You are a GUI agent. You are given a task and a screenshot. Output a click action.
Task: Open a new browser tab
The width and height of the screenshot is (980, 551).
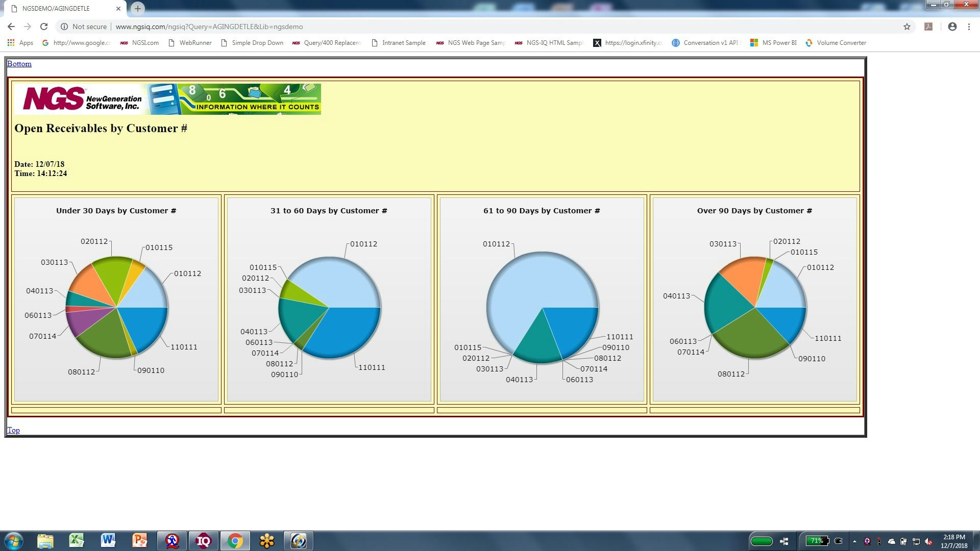(137, 8)
